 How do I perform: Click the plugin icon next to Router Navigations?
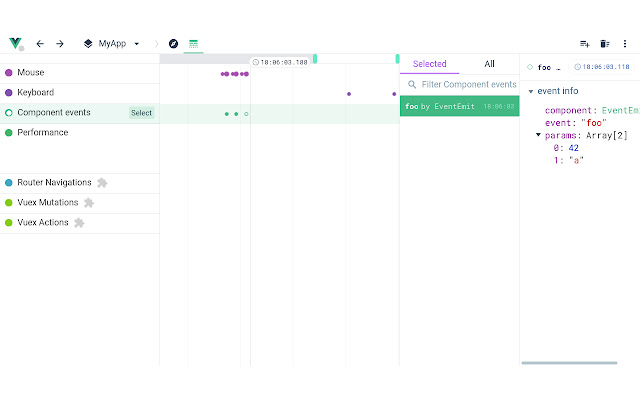[x=102, y=182]
